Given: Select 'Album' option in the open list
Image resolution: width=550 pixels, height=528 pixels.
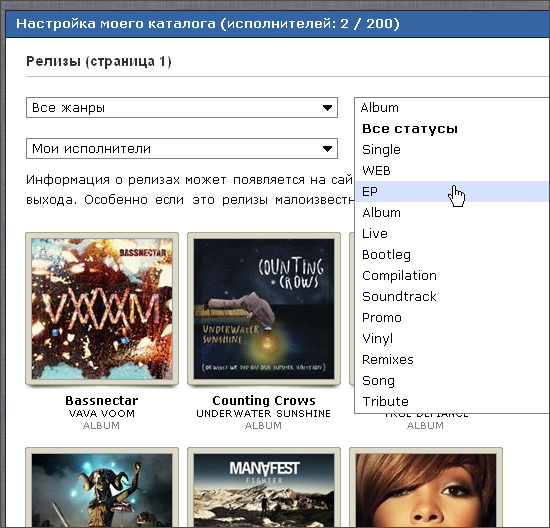Looking at the screenshot, I should 452,213.
